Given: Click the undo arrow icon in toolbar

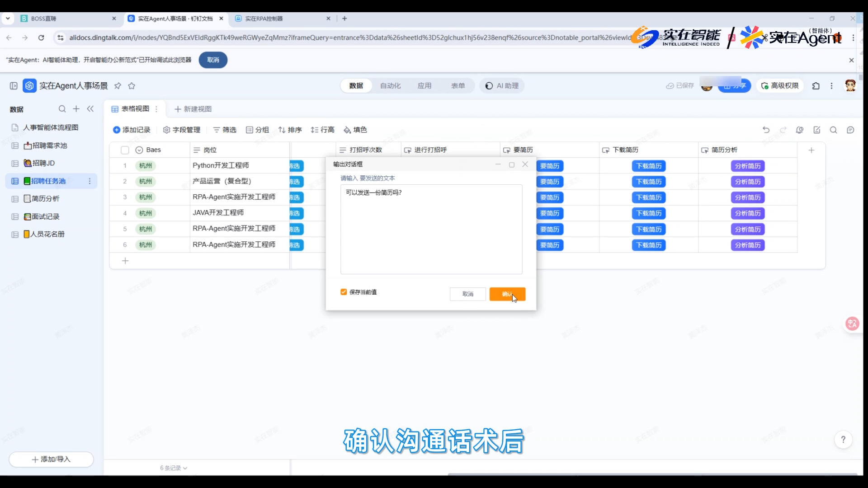Looking at the screenshot, I should [766, 130].
